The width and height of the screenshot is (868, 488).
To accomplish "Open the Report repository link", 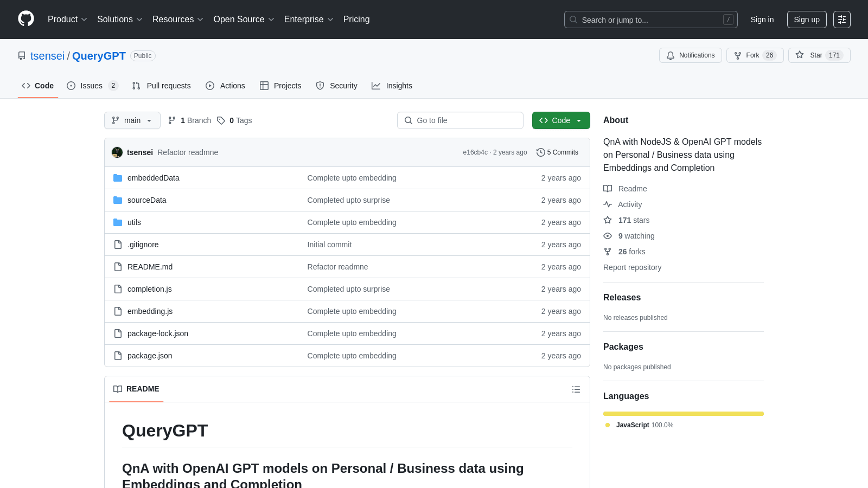I will point(632,267).
